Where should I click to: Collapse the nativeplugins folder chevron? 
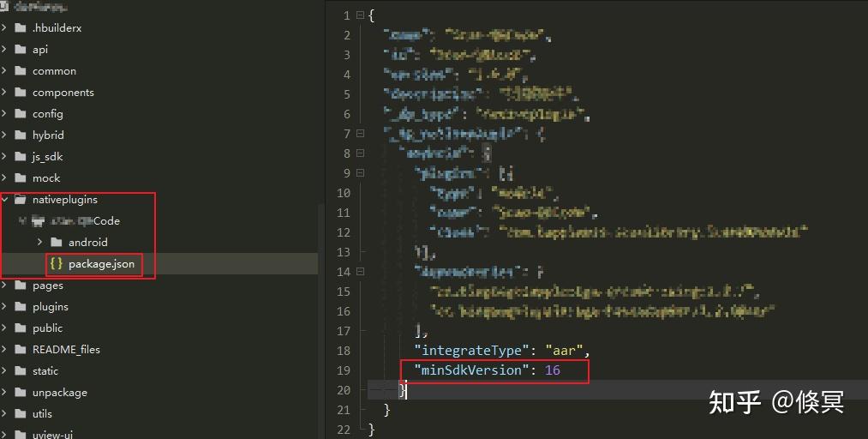5,199
